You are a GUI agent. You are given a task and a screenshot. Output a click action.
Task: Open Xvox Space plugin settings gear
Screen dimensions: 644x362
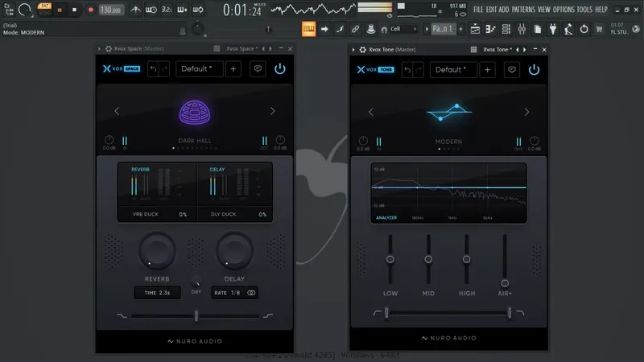(x=109, y=48)
